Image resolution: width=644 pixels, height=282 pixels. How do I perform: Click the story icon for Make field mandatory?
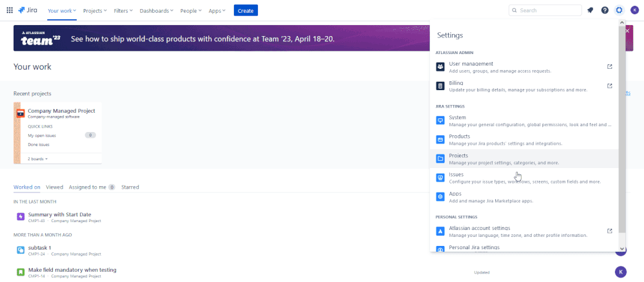[21, 272]
